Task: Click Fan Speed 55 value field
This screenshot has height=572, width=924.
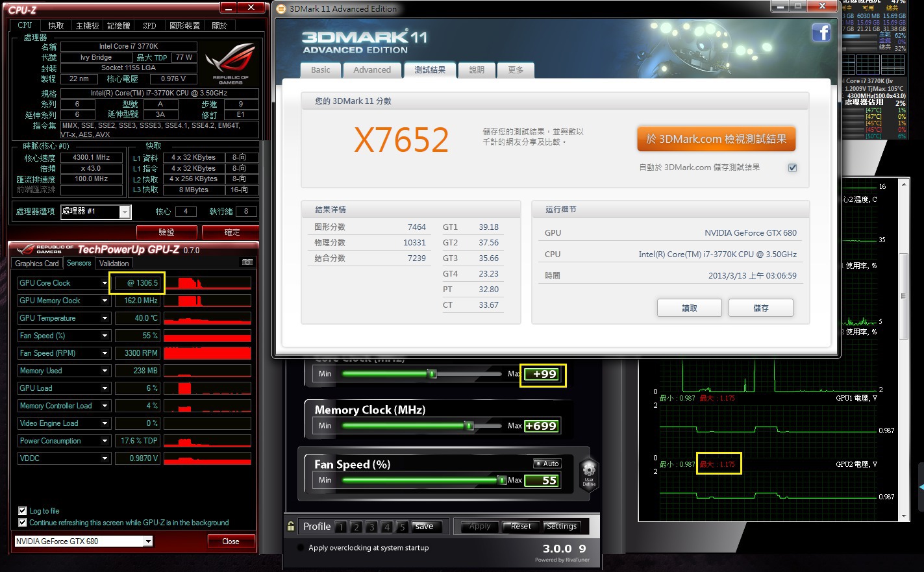Action: 541,480
